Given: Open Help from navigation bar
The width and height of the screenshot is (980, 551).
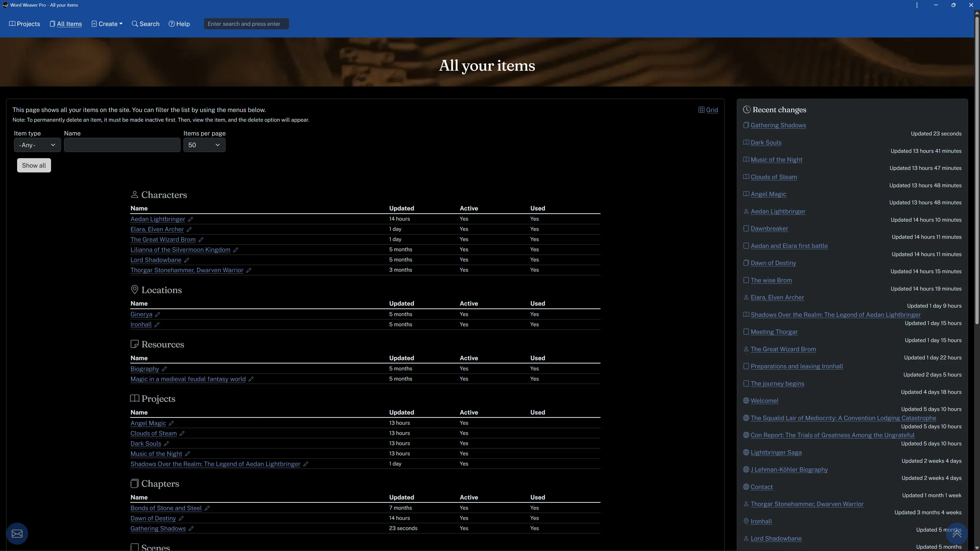Looking at the screenshot, I should (x=179, y=24).
